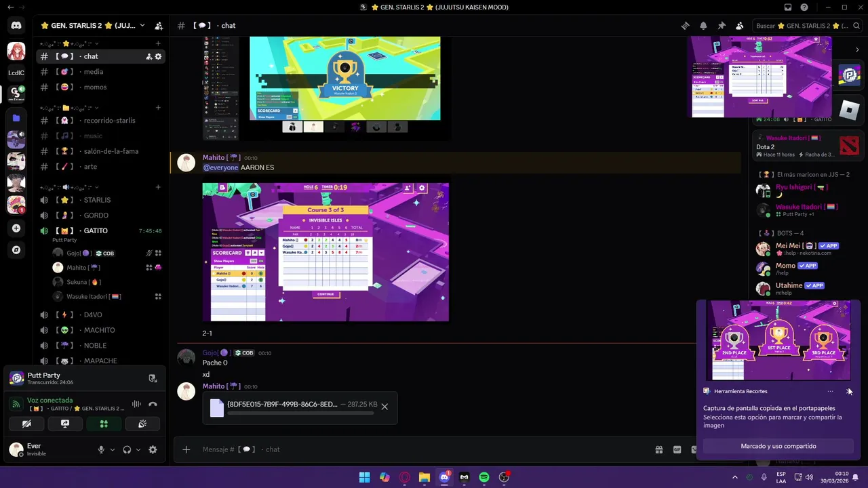Open attachment plus button in message bar
This screenshot has width=868, height=488.
(x=186, y=449)
